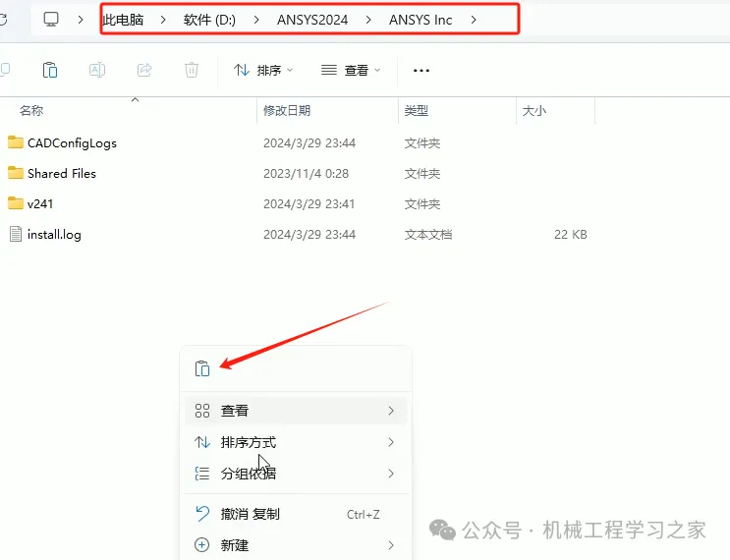Select 新建 in the context menu

pos(296,544)
